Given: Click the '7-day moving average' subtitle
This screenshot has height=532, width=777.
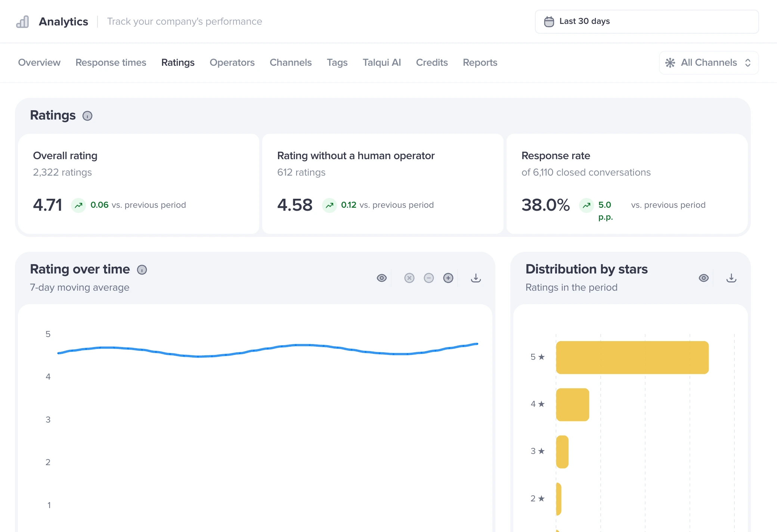Looking at the screenshot, I should [80, 287].
